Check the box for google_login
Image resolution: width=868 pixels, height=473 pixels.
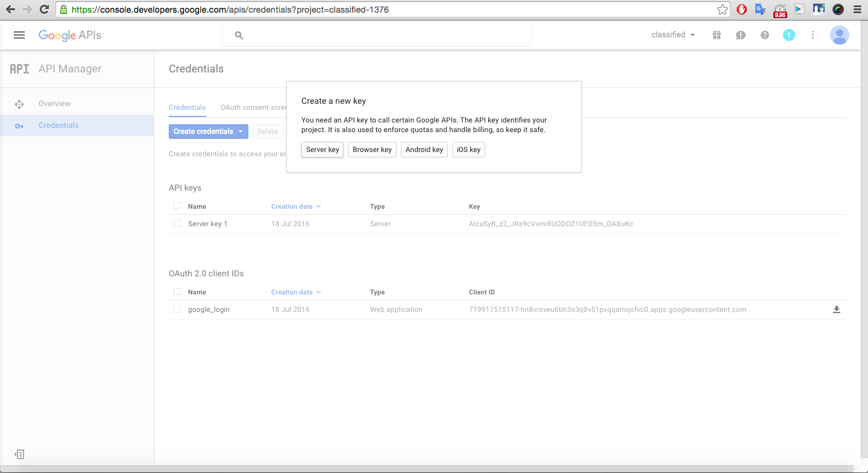point(177,309)
